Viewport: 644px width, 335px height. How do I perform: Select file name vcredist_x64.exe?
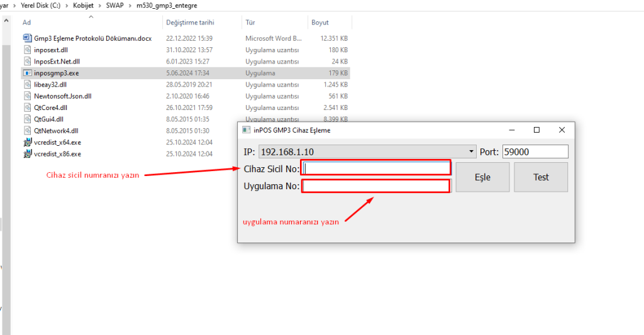tap(57, 143)
